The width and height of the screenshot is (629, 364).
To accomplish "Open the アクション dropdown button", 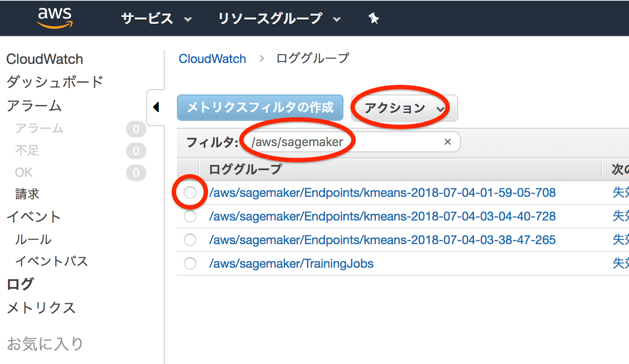I will coord(404,108).
